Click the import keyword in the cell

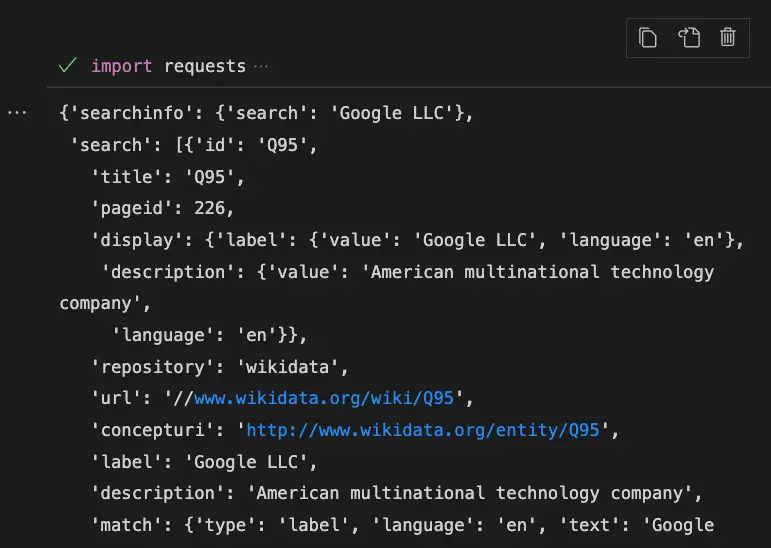pyautogui.click(x=121, y=66)
